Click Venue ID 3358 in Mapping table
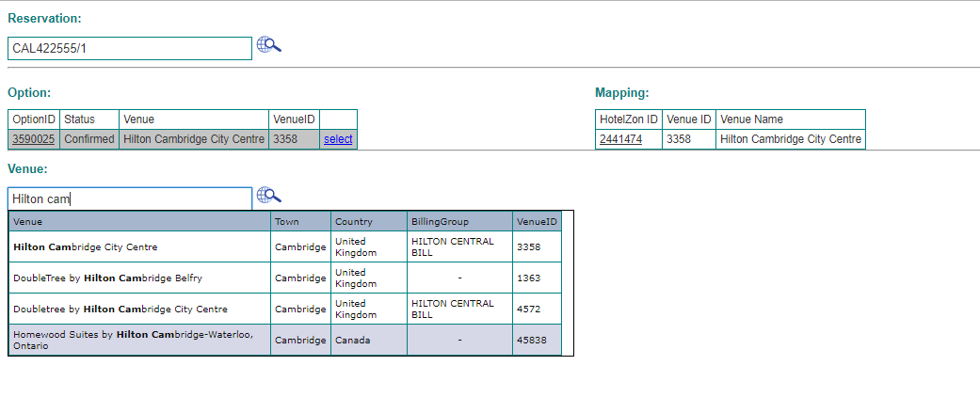This screenshot has height=413, width=980. point(689,139)
